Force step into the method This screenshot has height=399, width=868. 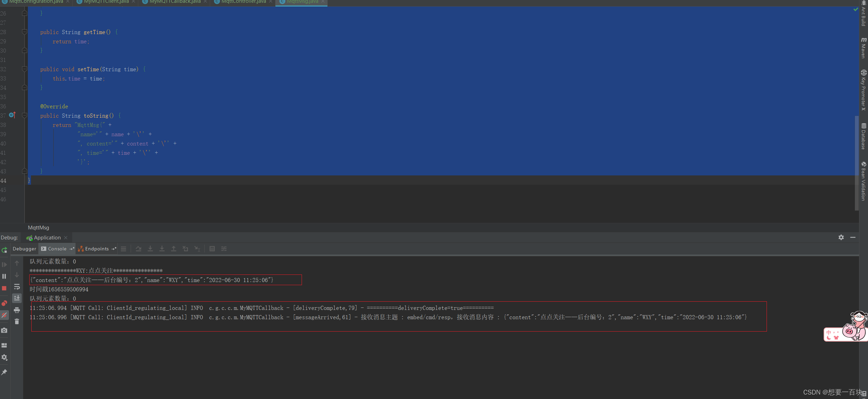coord(162,249)
